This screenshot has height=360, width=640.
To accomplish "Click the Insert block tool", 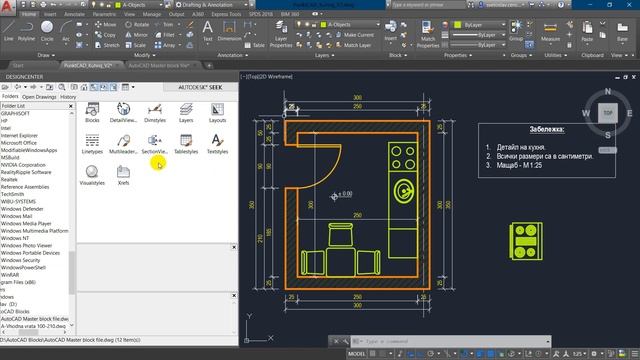I will point(391,31).
